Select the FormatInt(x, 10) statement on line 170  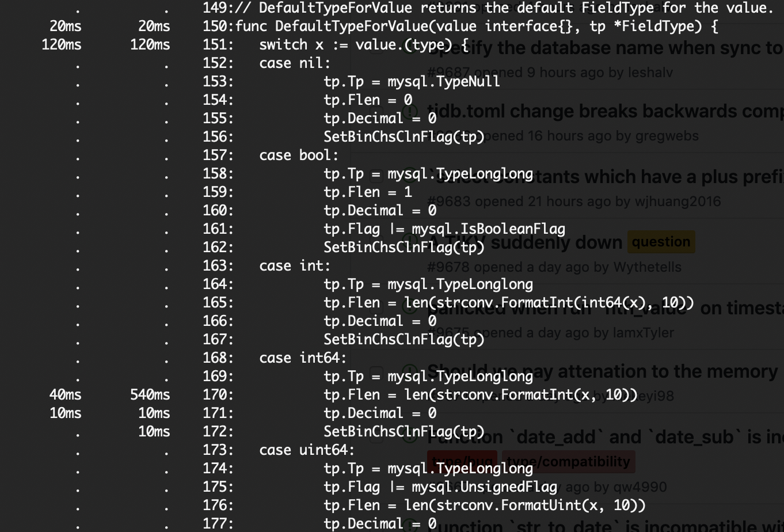pos(481,395)
